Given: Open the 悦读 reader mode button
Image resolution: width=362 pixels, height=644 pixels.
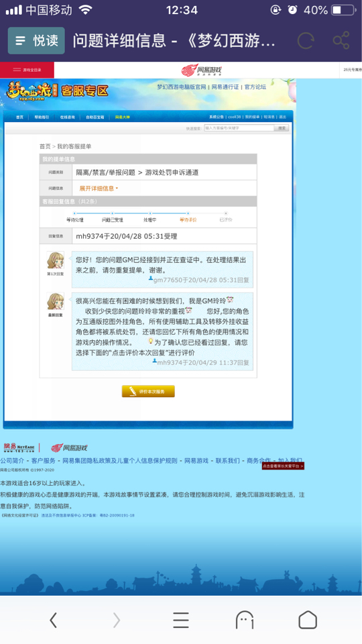Looking at the screenshot, I should pyautogui.click(x=36, y=41).
